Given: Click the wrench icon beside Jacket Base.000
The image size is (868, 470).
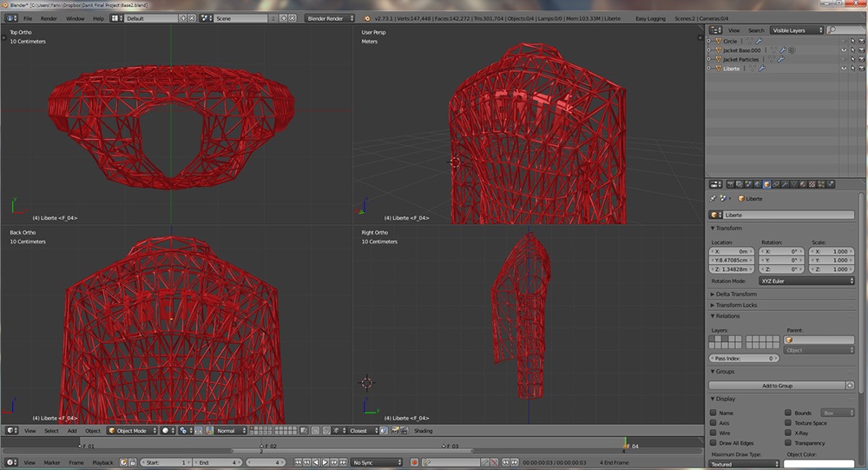Looking at the screenshot, I should click(x=781, y=50).
